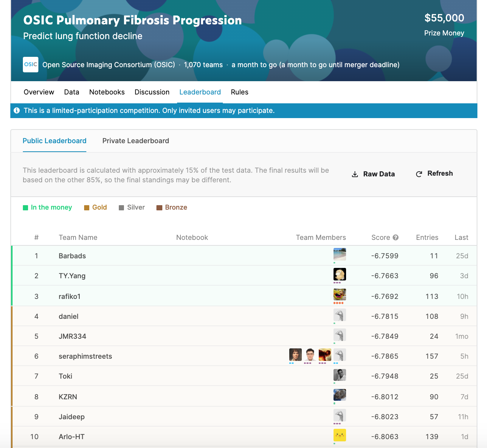Open fourth seraphimstreets goose avatar
Screen dimensions: 487x448
[x=340, y=355]
